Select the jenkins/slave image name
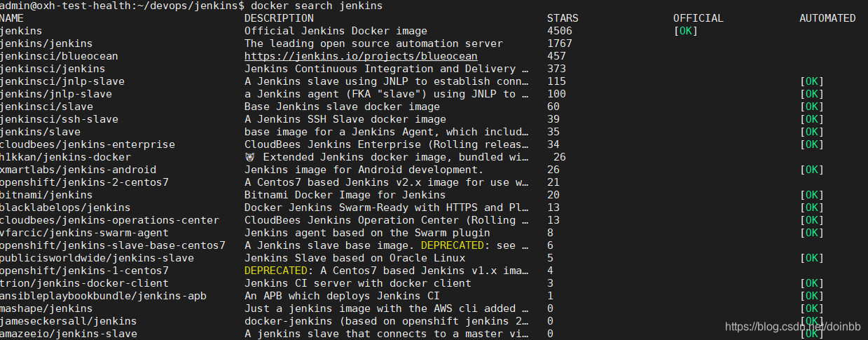The image size is (868, 340). pos(40,132)
